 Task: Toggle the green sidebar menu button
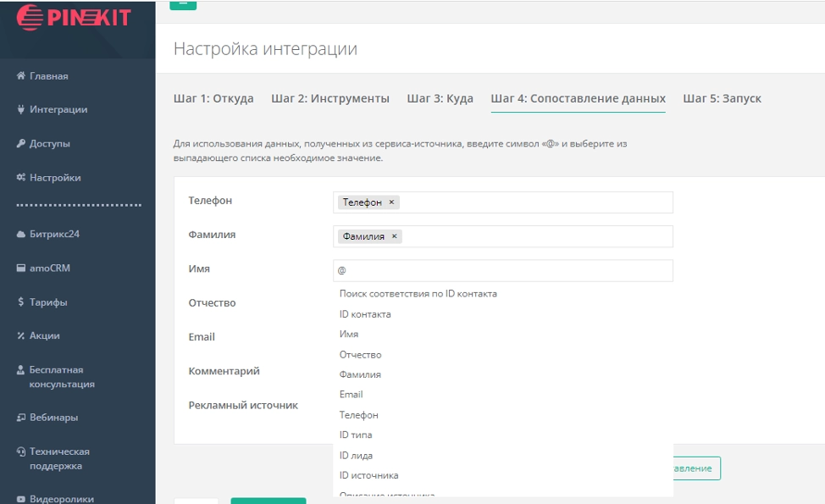[x=183, y=3]
